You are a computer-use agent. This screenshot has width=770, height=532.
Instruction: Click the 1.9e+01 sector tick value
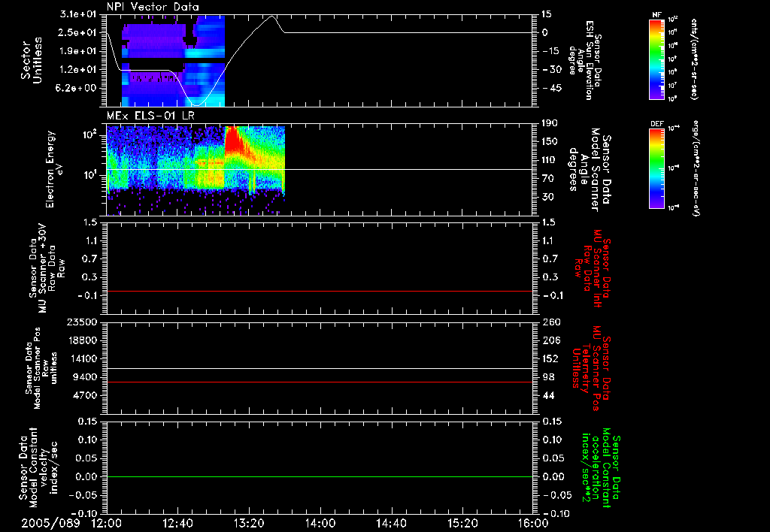78,51
